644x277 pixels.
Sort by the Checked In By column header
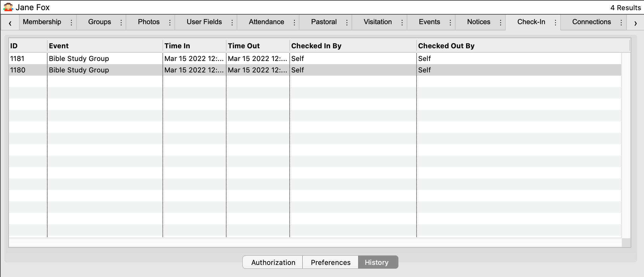(316, 46)
